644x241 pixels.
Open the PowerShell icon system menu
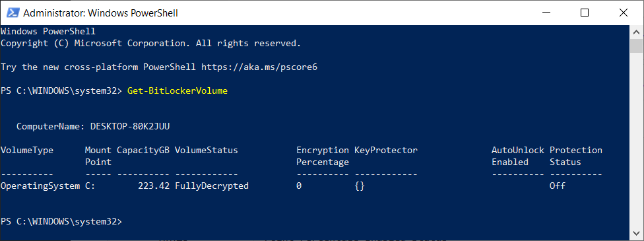click(11, 13)
